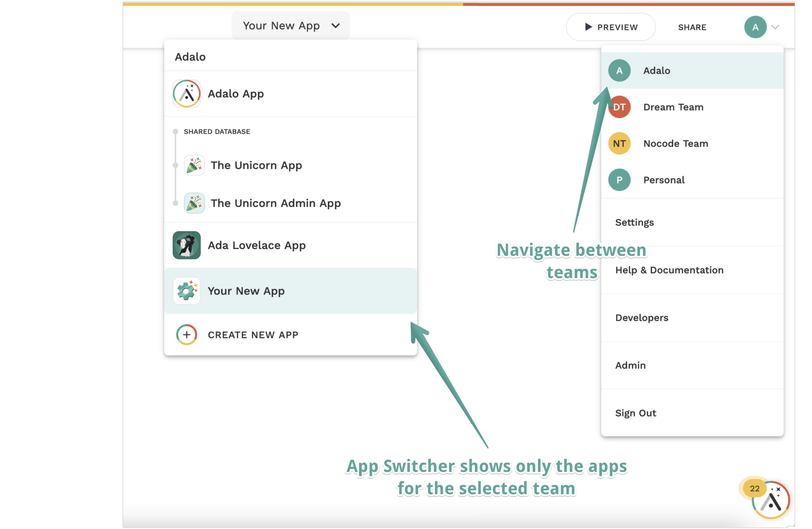The height and width of the screenshot is (529, 812).
Task: Select the Adalo App entry text
Action: [x=236, y=94]
